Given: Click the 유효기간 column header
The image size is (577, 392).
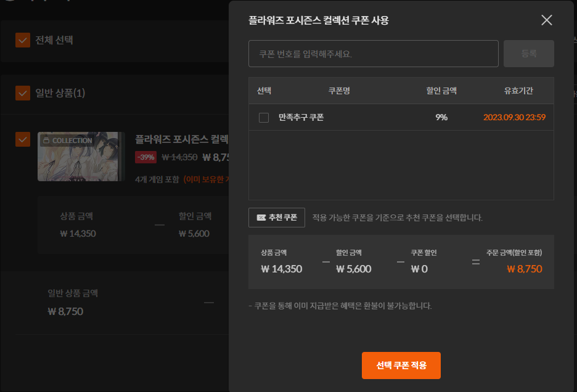Looking at the screenshot, I should click(x=518, y=91).
